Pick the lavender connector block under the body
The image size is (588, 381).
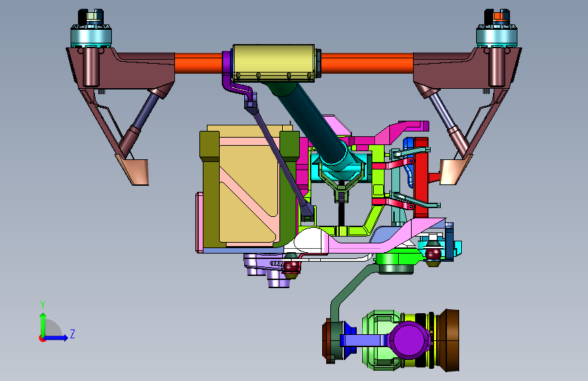click(267, 270)
